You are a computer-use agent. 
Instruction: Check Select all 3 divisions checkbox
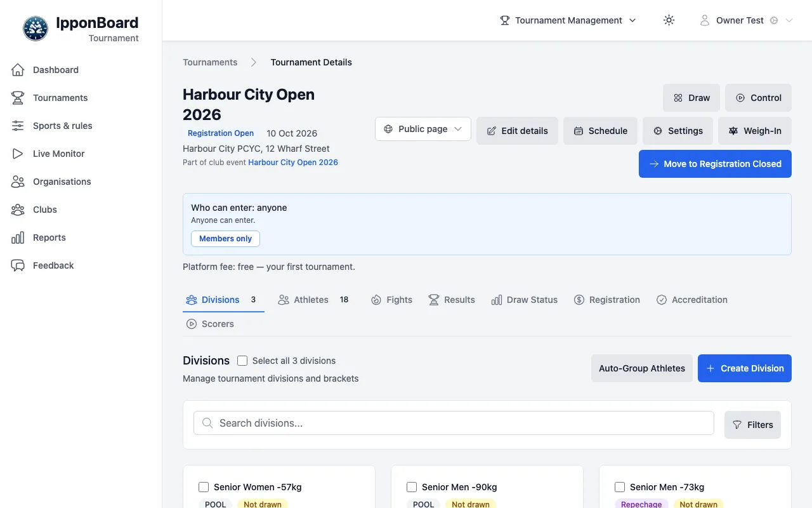point(242,361)
